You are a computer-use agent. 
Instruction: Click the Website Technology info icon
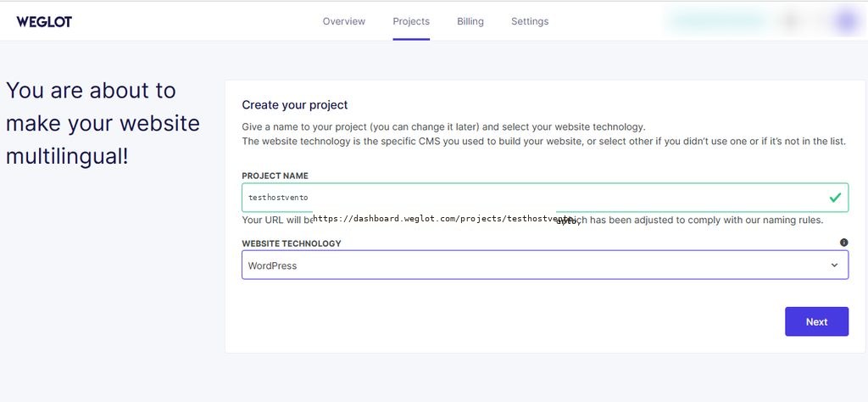(x=843, y=243)
